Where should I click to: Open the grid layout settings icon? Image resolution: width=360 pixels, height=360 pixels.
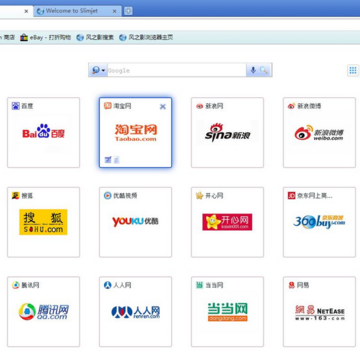[x=353, y=70]
